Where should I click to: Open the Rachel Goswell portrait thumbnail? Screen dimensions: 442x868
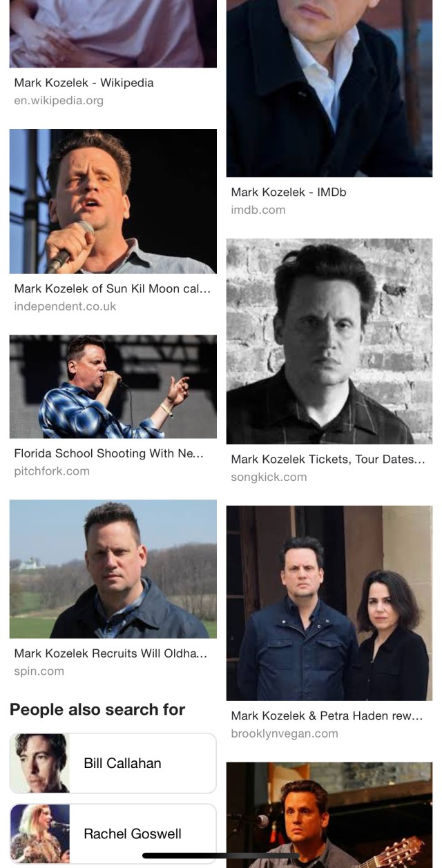40,834
